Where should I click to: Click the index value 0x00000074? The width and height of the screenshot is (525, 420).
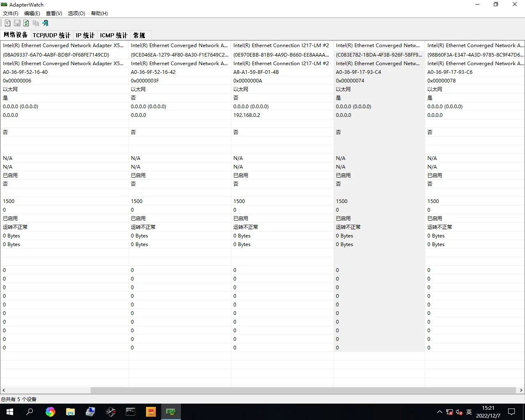(350, 81)
